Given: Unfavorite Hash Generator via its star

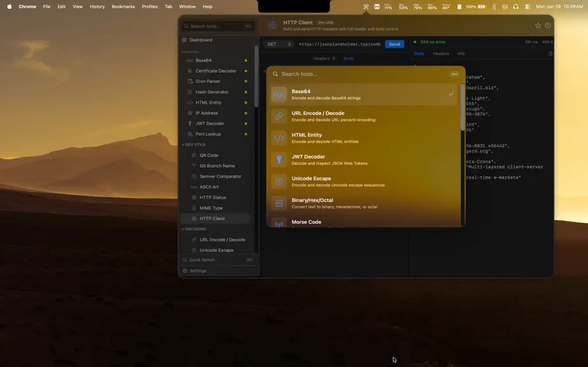Looking at the screenshot, I should coord(246,92).
